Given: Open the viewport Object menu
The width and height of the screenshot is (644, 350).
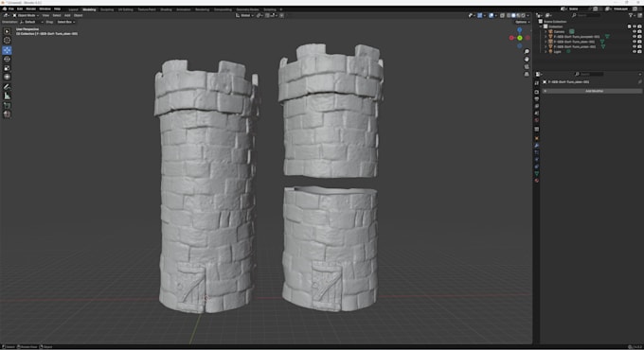Looking at the screenshot, I should (x=78, y=15).
